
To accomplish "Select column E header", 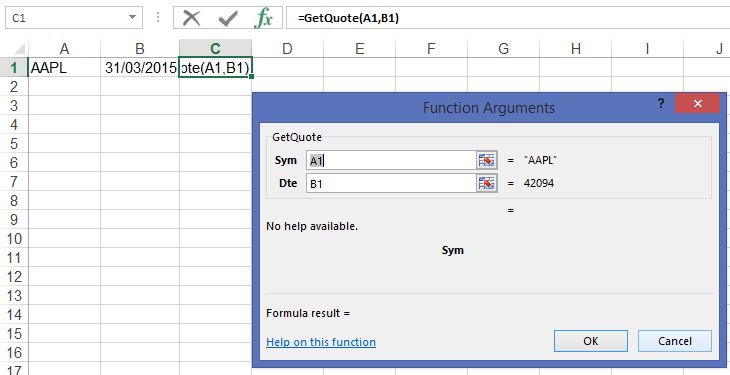I will point(359,48).
